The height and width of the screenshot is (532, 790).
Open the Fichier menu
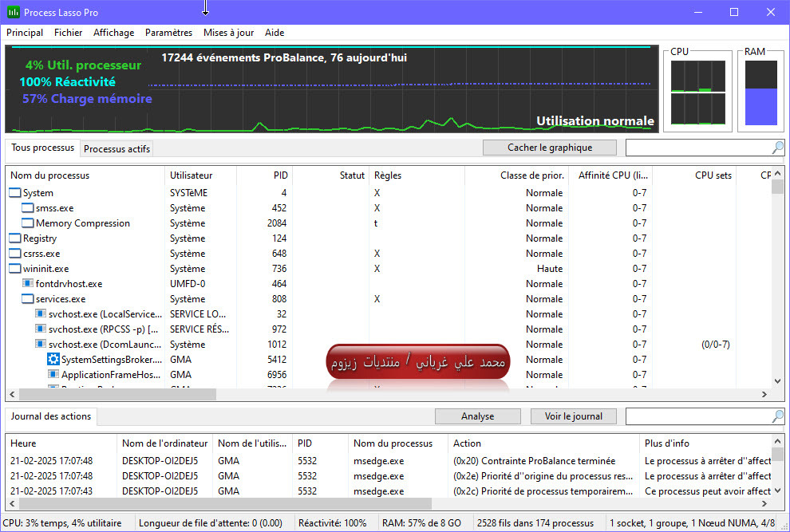(68, 33)
